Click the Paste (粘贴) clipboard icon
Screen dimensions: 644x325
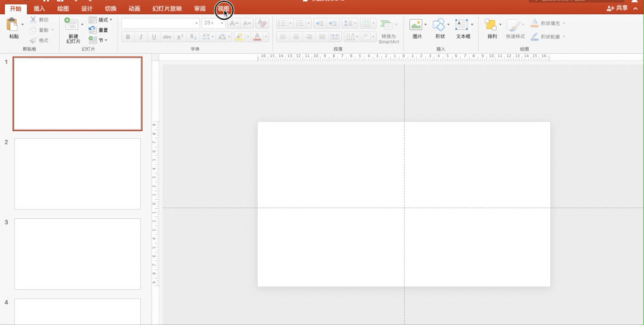pos(13,26)
